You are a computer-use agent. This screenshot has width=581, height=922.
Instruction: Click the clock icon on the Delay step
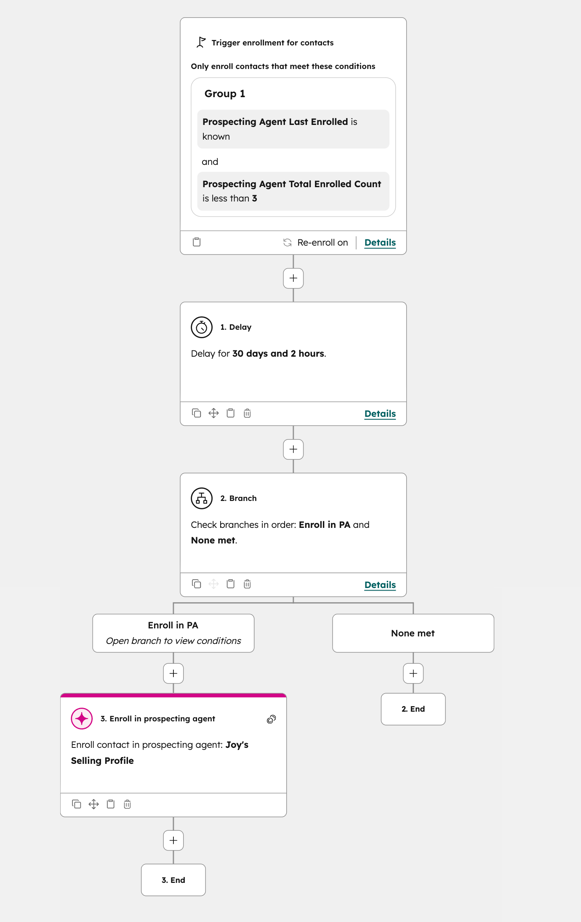point(201,327)
